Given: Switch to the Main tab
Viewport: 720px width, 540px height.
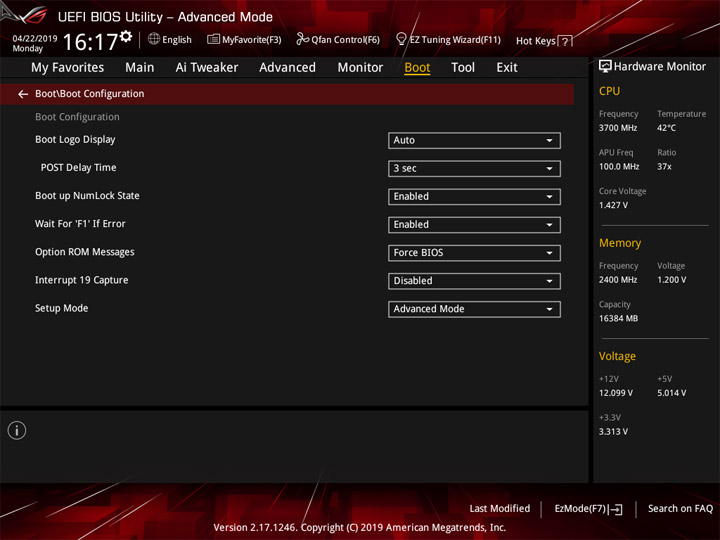Looking at the screenshot, I should click(140, 68).
